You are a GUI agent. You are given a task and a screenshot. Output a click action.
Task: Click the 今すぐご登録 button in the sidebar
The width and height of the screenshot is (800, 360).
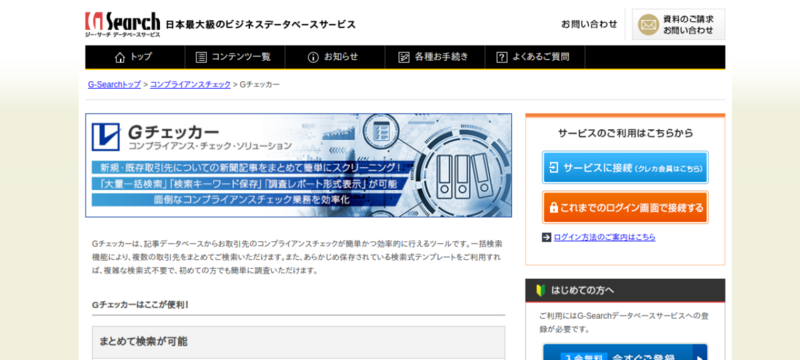(x=625, y=352)
